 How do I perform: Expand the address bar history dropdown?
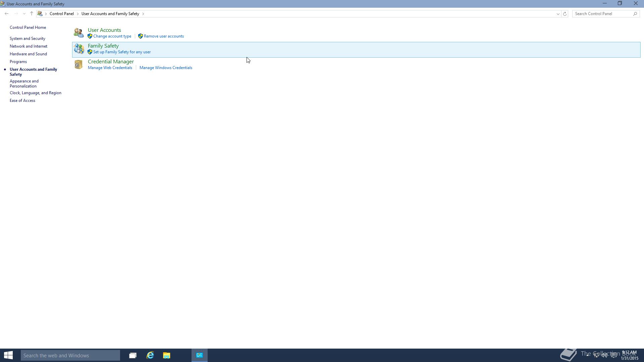click(558, 14)
